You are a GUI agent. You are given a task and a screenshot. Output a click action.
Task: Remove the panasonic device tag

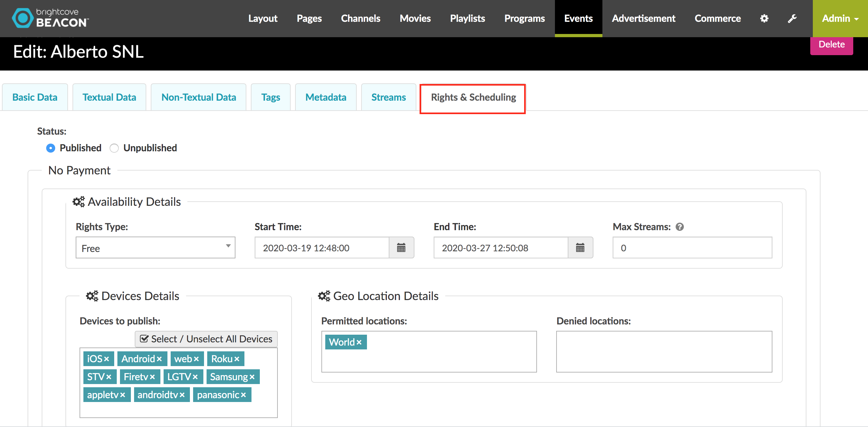pos(243,395)
